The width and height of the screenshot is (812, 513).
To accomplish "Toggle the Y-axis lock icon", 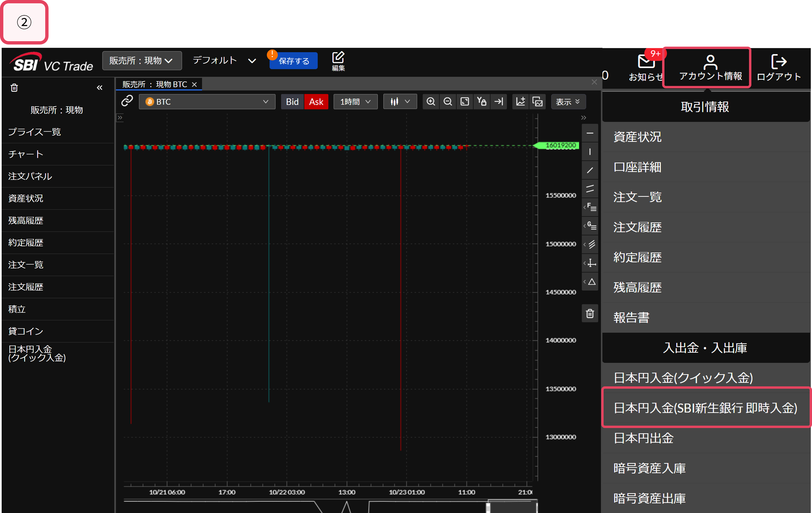I will (481, 102).
